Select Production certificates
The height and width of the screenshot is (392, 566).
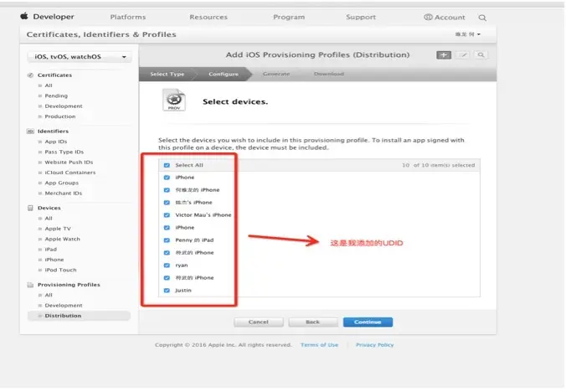[60, 116]
